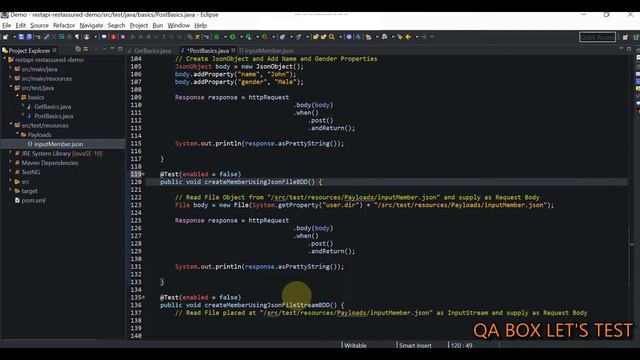Click the Quick Access search field
The width and height of the screenshot is (640, 360).
[598, 37]
